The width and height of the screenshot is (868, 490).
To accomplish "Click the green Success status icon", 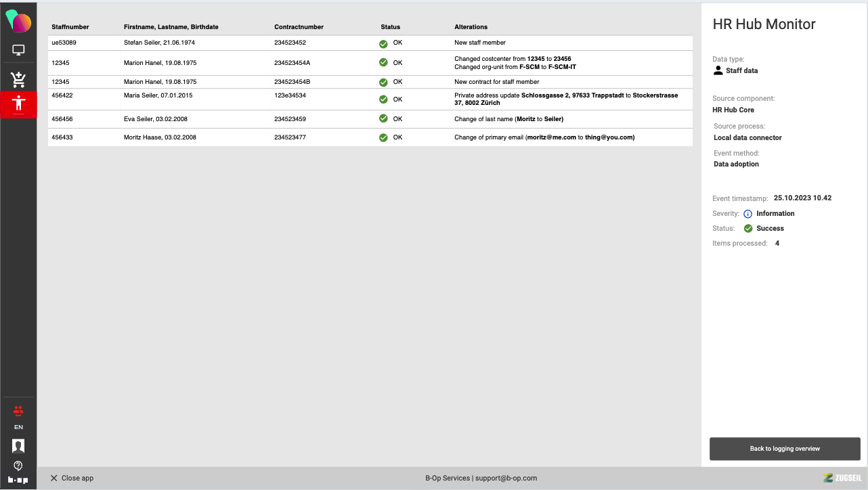I will (x=748, y=229).
